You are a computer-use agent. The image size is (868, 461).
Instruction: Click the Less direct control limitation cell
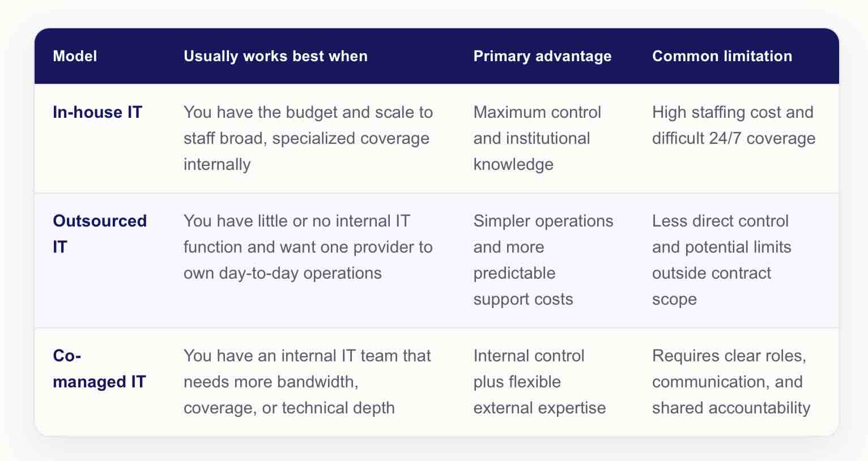click(x=722, y=260)
